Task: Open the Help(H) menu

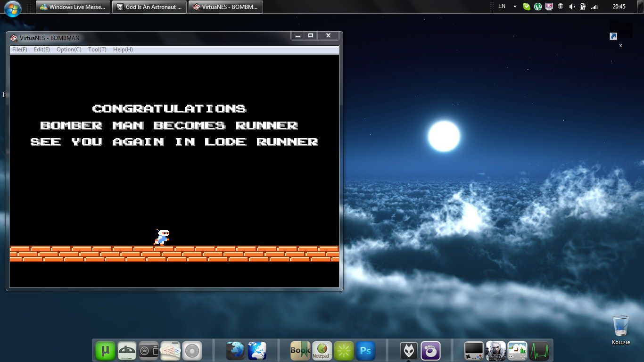Action: tap(123, 49)
